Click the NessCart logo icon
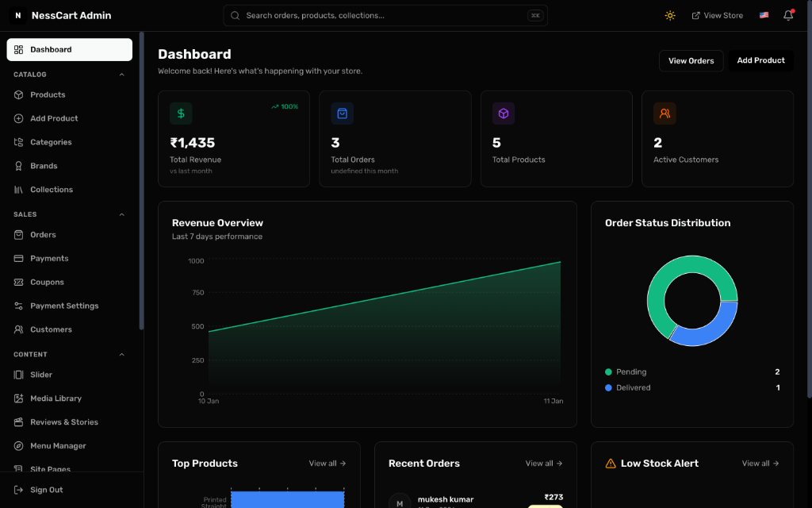 [17, 15]
